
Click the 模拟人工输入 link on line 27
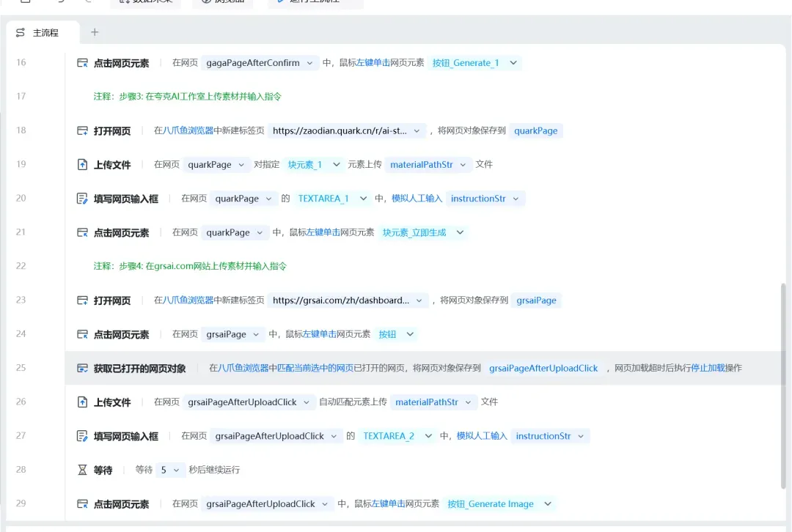coord(482,435)
